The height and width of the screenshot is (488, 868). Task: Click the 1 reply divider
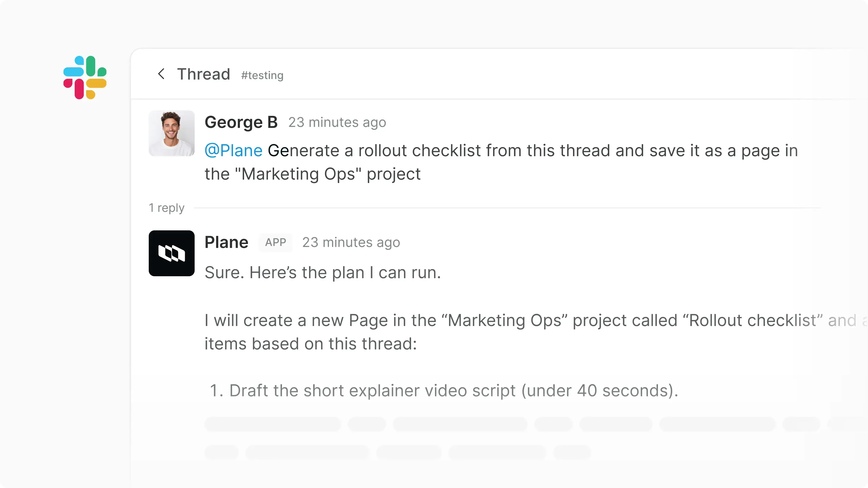click(x=166, y=208)
